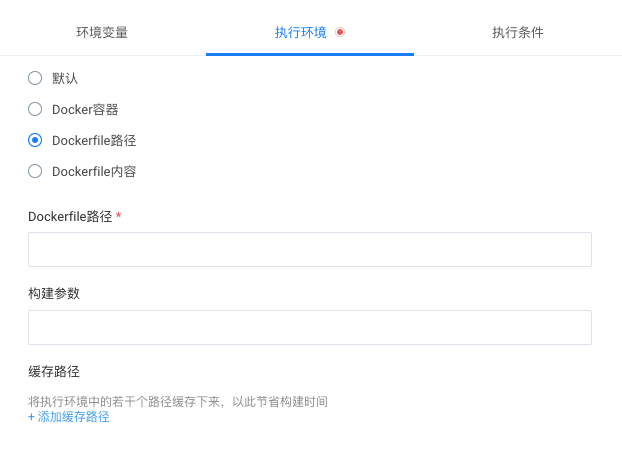The height and width of the screenshot is (456, 622).
Task: Click the cache path helper description text
Action: 178,402
